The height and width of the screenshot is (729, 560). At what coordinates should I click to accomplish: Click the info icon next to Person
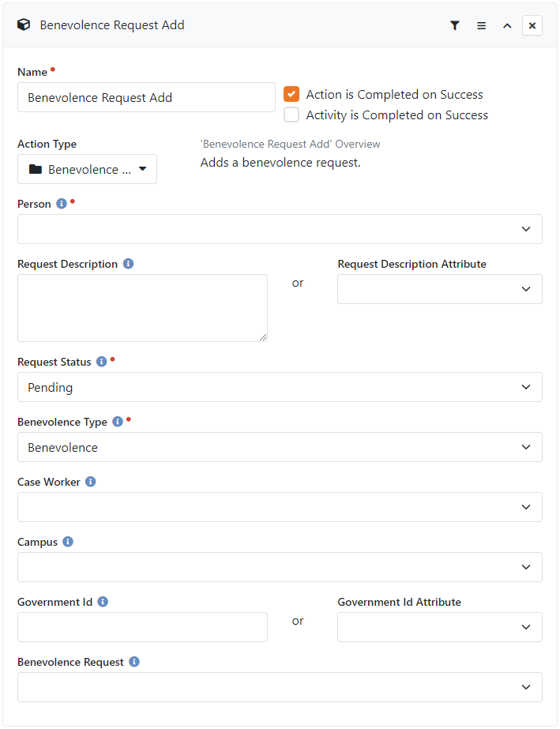62,204
